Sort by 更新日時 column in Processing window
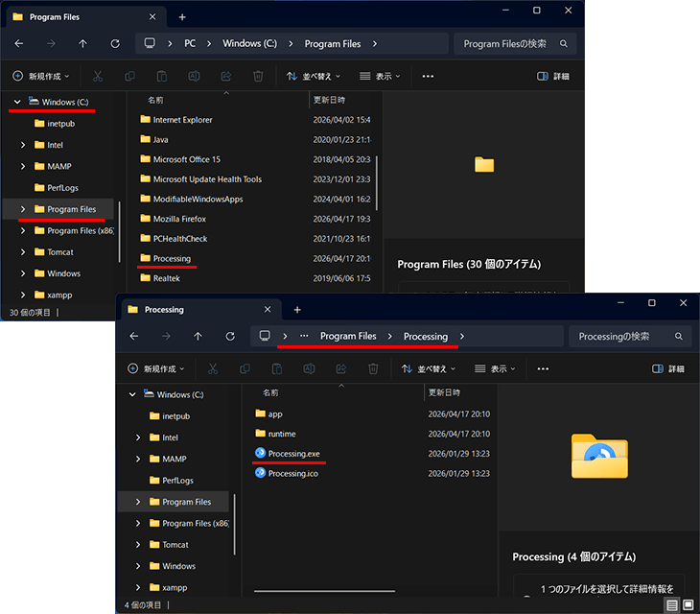The image size is (700, 614). tap(444, 392)
